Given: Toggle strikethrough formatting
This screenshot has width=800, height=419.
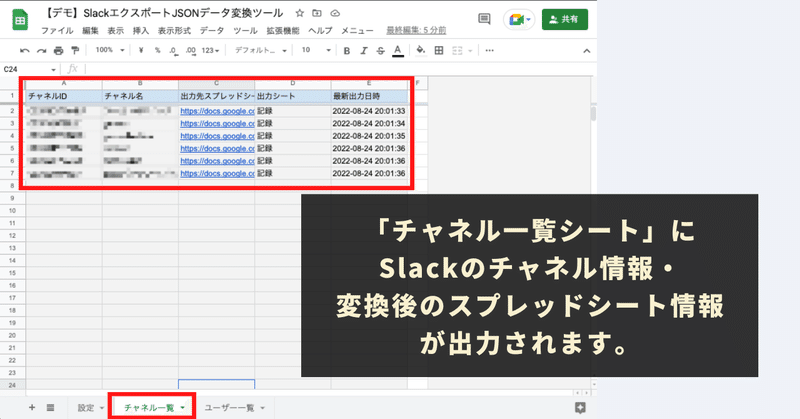Looking at the screenshot, I should click(381, 51).
